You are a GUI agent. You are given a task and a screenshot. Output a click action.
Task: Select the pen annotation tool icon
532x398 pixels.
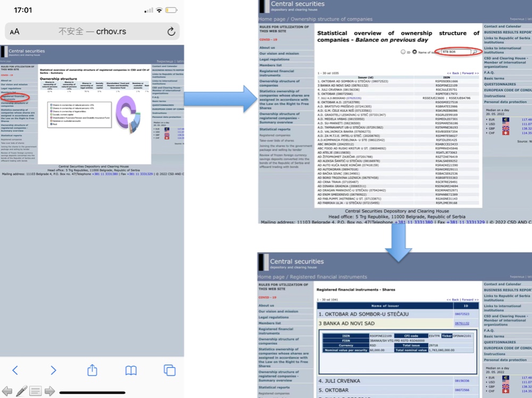pyautogui.click(x=21, y=391)
